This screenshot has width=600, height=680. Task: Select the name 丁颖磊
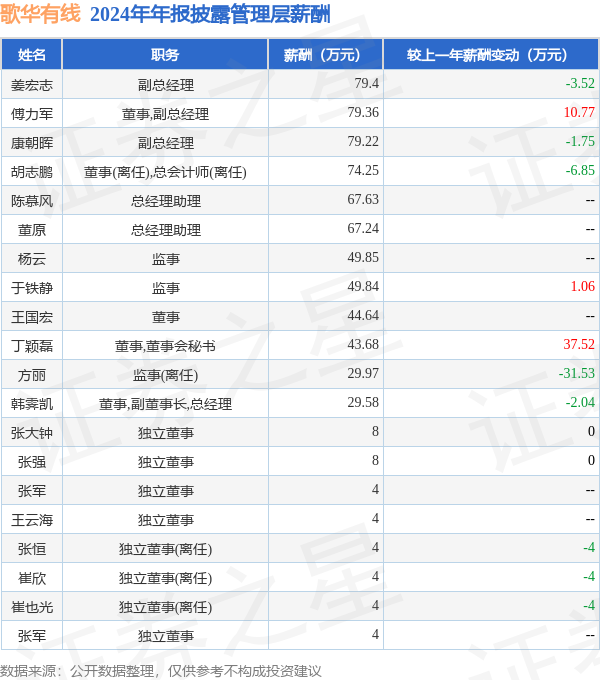coord(32,346)
